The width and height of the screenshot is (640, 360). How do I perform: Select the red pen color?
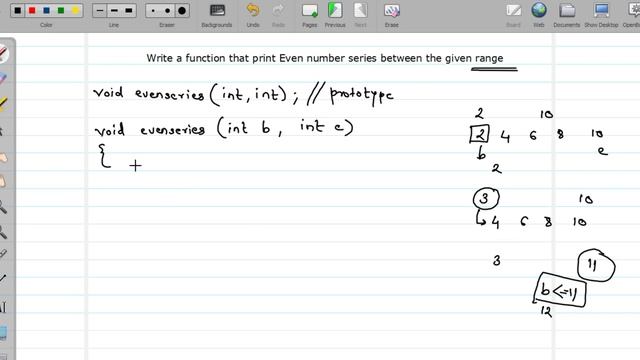(32, 11)
